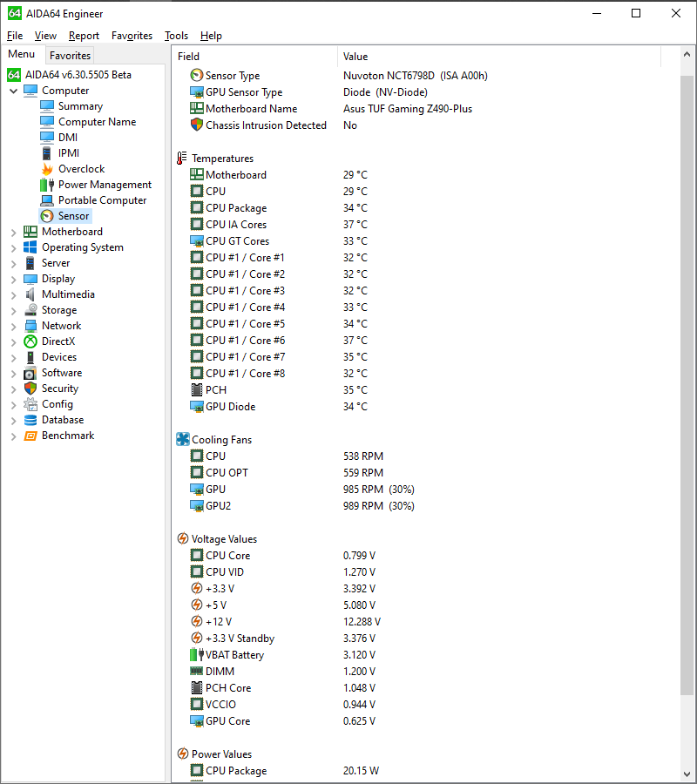Click the Power Values lightning icon

click(183, 754)
